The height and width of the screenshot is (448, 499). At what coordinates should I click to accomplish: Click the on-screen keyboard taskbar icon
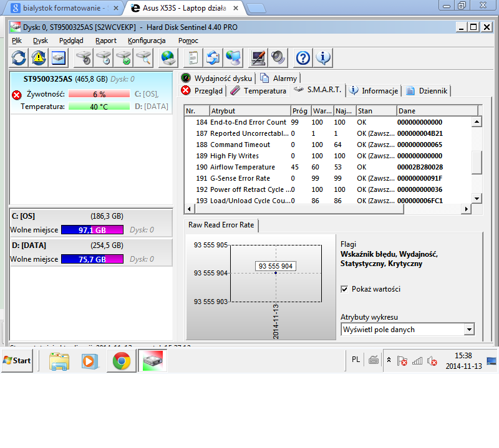pos(373,360)
